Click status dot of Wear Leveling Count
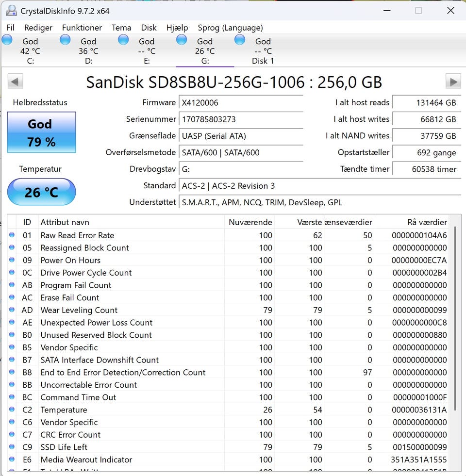Viewport: 466px width, 476px height. (12, 310)
